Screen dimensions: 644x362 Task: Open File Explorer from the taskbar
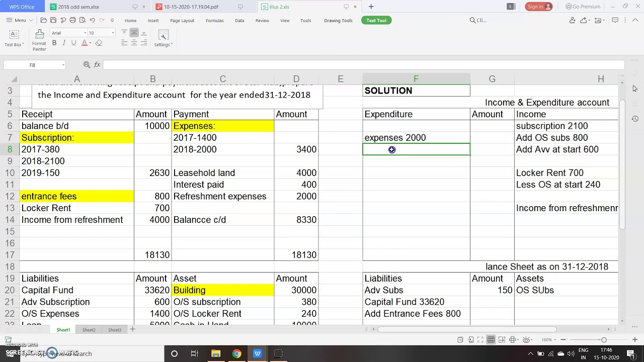click(216, 353)
